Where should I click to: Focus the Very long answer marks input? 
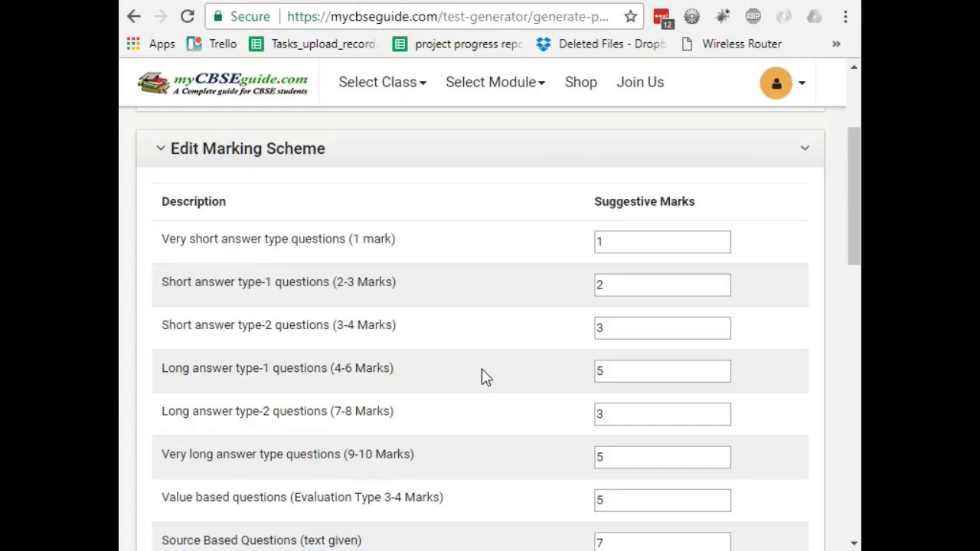(662, 457)
